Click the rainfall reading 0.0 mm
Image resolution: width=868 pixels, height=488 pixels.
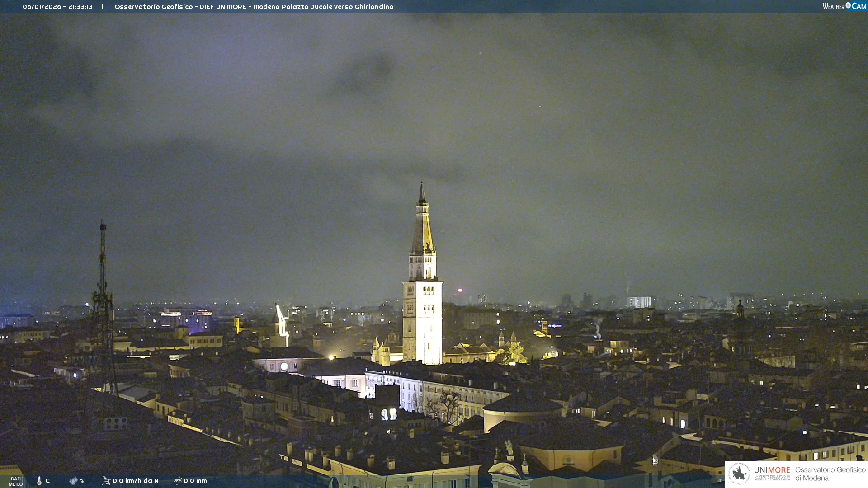coord(195,481)
